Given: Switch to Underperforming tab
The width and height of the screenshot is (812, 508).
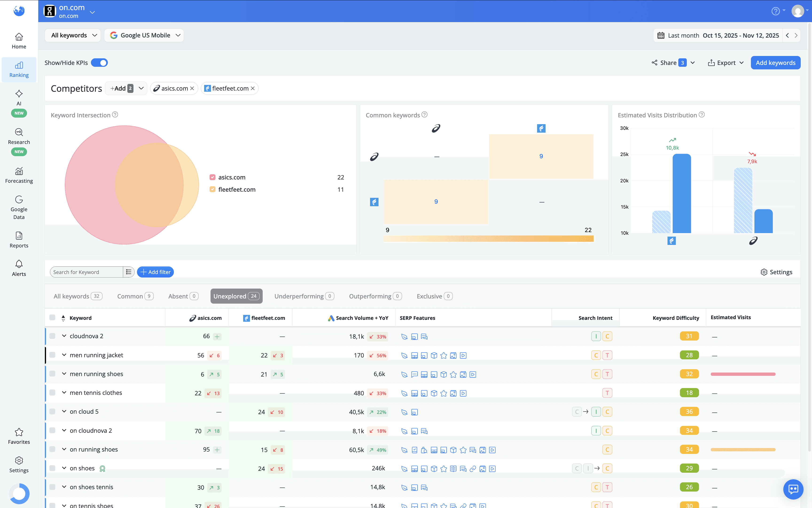Looking at the screenshot, I should (304, 296).
